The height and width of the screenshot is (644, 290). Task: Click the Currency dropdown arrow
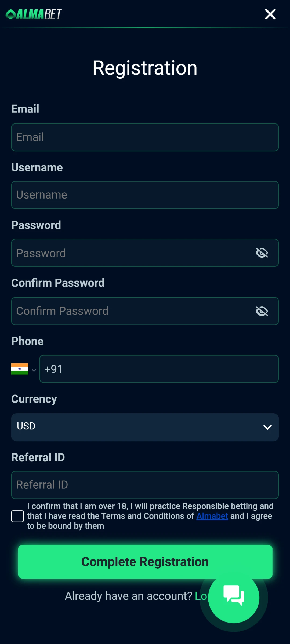click(267, 427)
